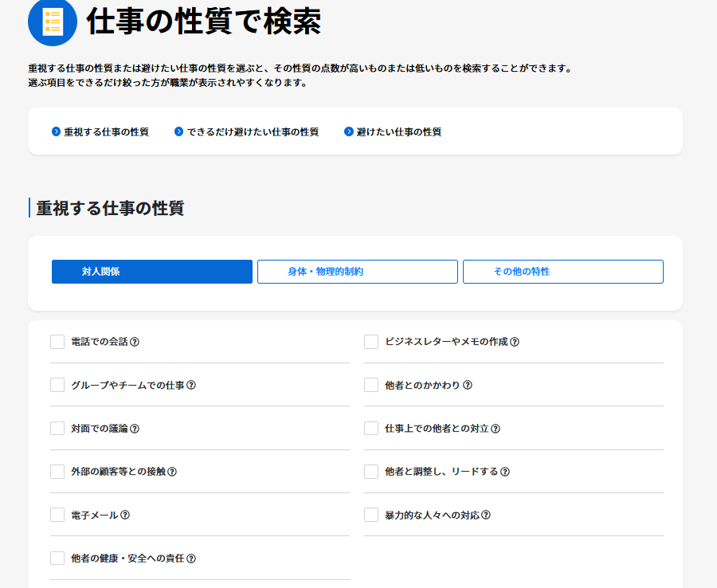Click the 電話での会話 label text

(100, 342)
